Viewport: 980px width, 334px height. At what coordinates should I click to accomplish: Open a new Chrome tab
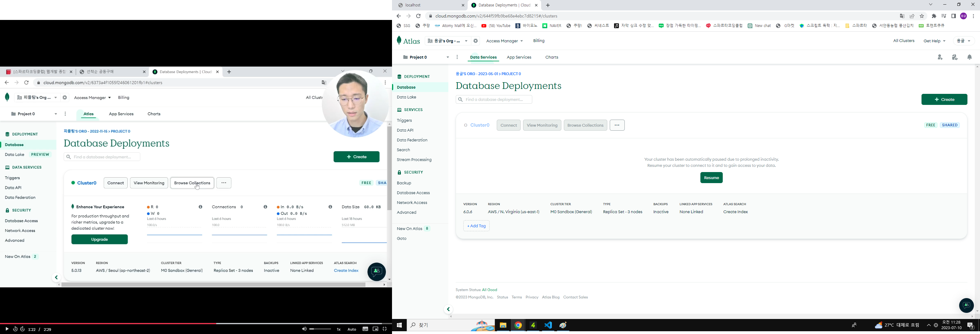point(548,5)
